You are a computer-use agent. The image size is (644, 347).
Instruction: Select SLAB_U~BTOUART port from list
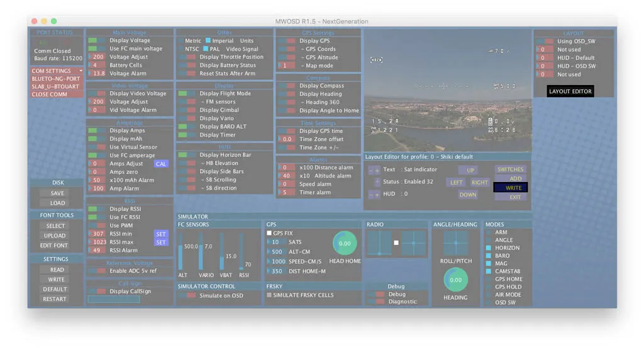point(57,87)
